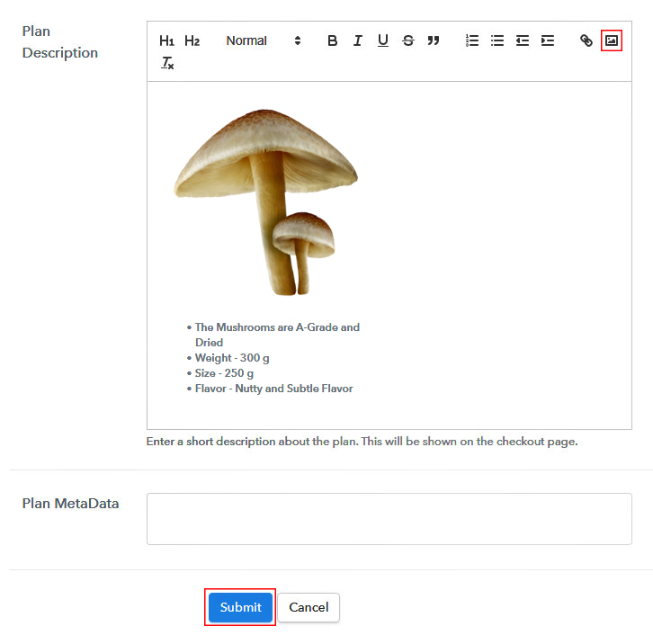Screen dimensions: 653x644
Task: Open the Normal text size dropdown
Action: pos(264,40)
